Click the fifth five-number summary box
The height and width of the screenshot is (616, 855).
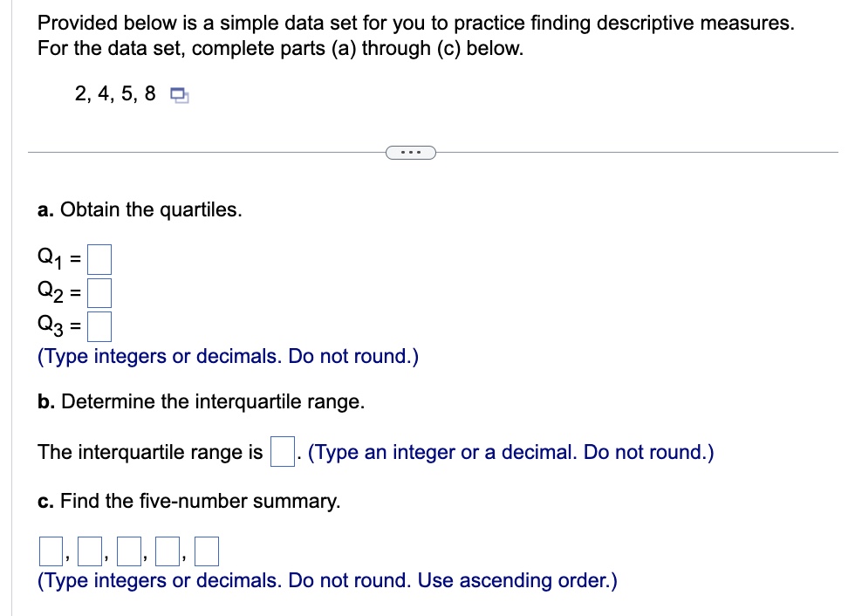click(x=207, y=551)
